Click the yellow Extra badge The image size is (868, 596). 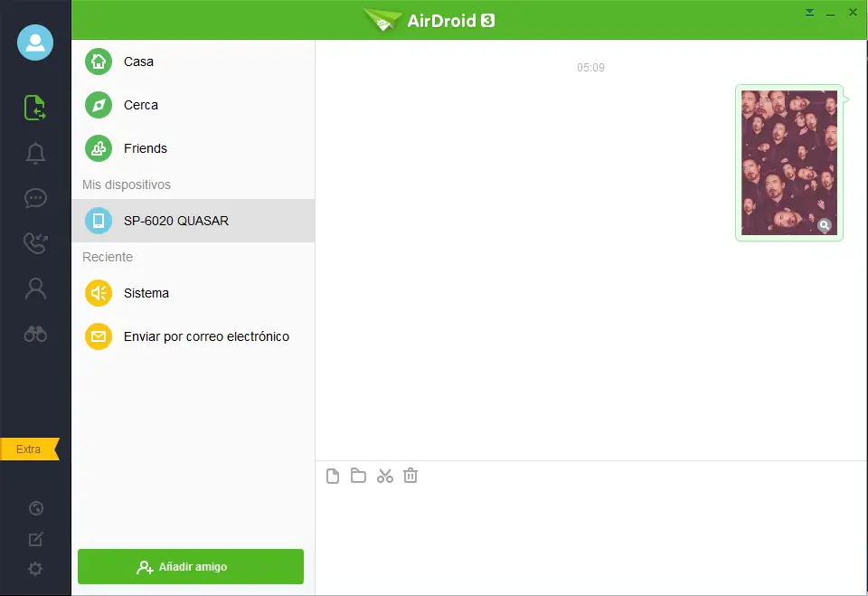pyautogui.click(x=29, y=449)
